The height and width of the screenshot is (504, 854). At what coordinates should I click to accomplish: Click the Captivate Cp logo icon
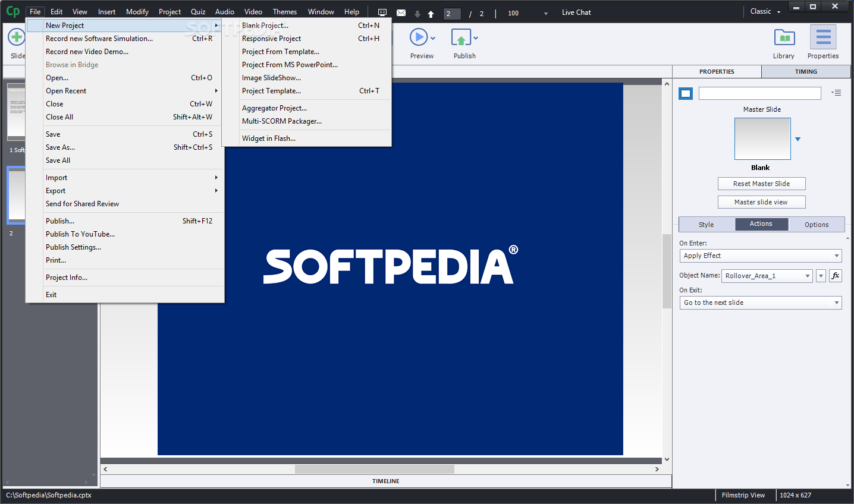click(12, 11)
